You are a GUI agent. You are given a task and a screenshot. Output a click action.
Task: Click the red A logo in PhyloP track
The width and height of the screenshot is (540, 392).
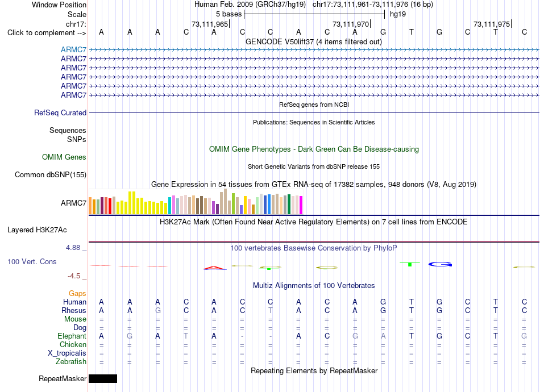[x=214, y=268]
